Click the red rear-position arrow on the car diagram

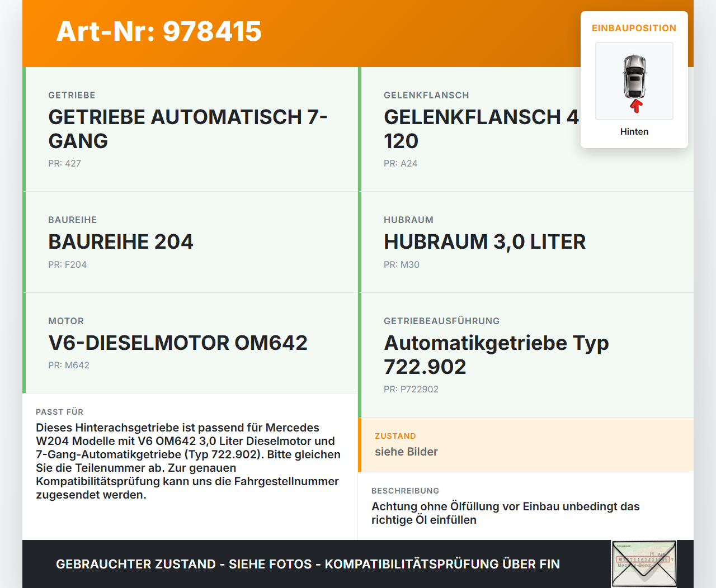coord(635,105)
